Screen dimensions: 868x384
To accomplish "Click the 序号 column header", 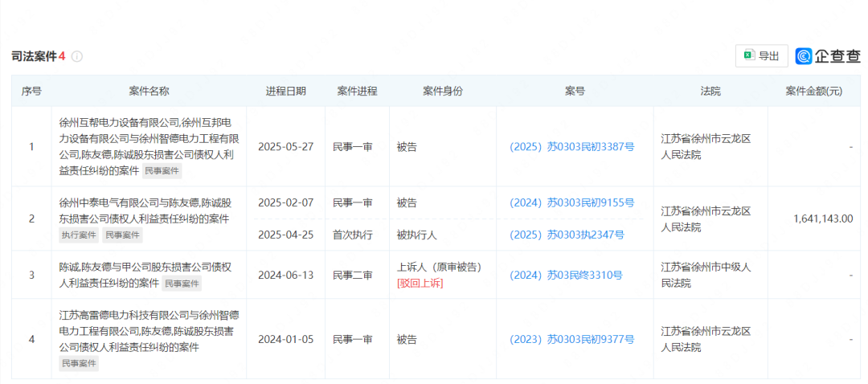I will pos(31,92).
